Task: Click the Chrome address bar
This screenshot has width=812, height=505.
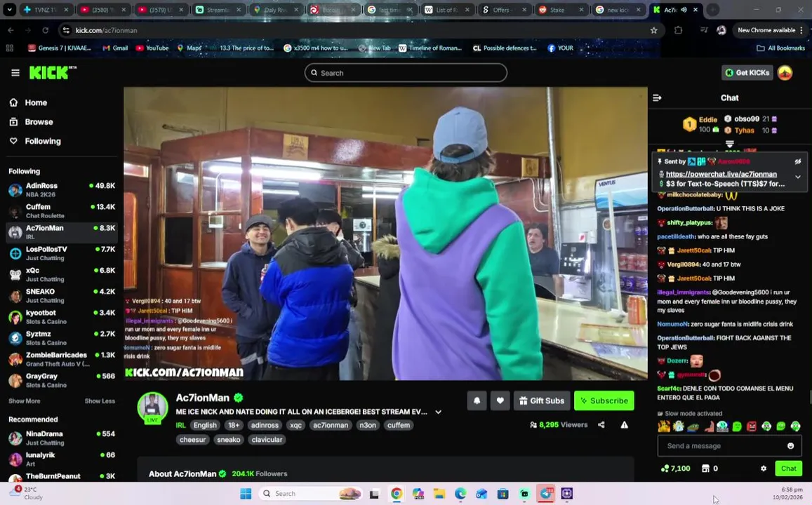Action: coord(357,31)
